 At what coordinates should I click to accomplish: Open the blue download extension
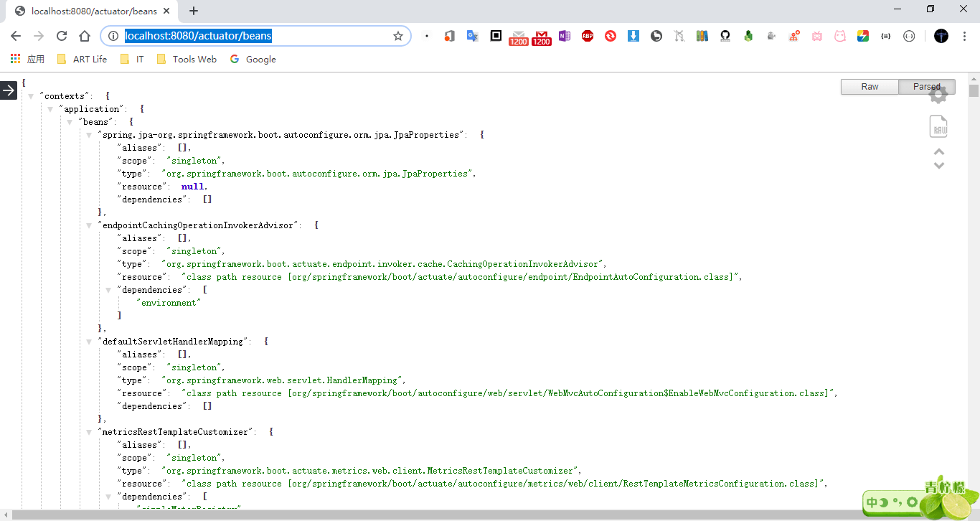pos(633,36)
